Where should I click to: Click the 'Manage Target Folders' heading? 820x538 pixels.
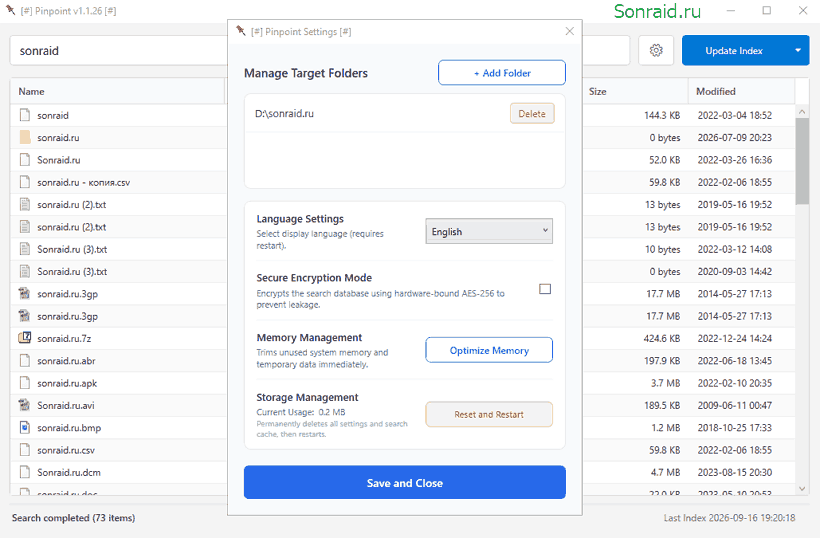[305, 73]
